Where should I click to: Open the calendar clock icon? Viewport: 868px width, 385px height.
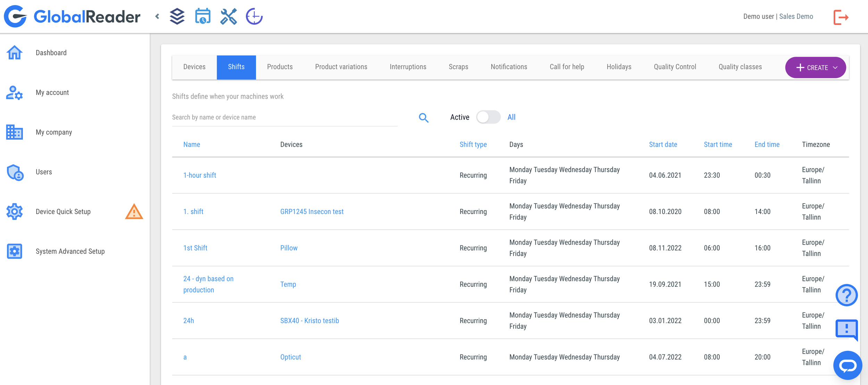click(x=203, y=16)
